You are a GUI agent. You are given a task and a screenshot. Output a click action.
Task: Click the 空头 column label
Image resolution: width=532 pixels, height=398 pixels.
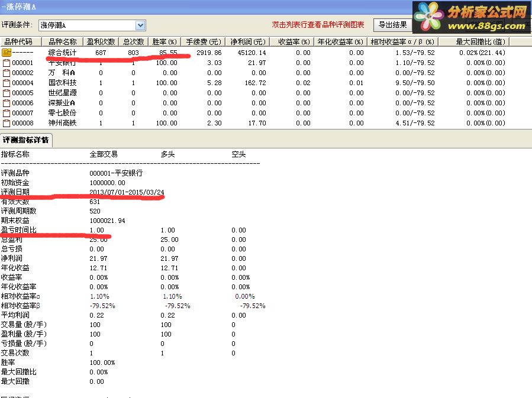(x=238, y=154)
